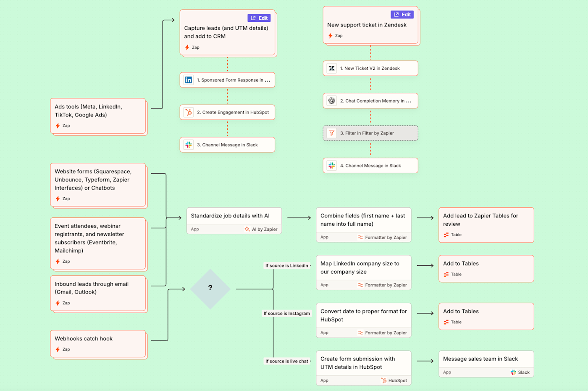Image resolution: width=588 pixels, height=391 pixels.
Task: Click Zap bolt icon on Website forms card
Action: (58, 199)
